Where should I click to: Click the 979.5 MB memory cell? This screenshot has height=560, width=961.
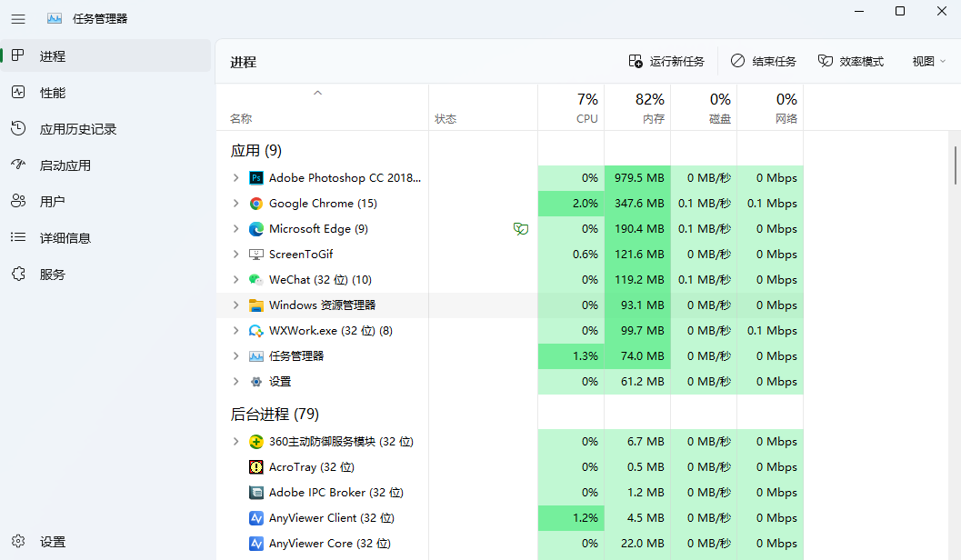tap(637, 177)
